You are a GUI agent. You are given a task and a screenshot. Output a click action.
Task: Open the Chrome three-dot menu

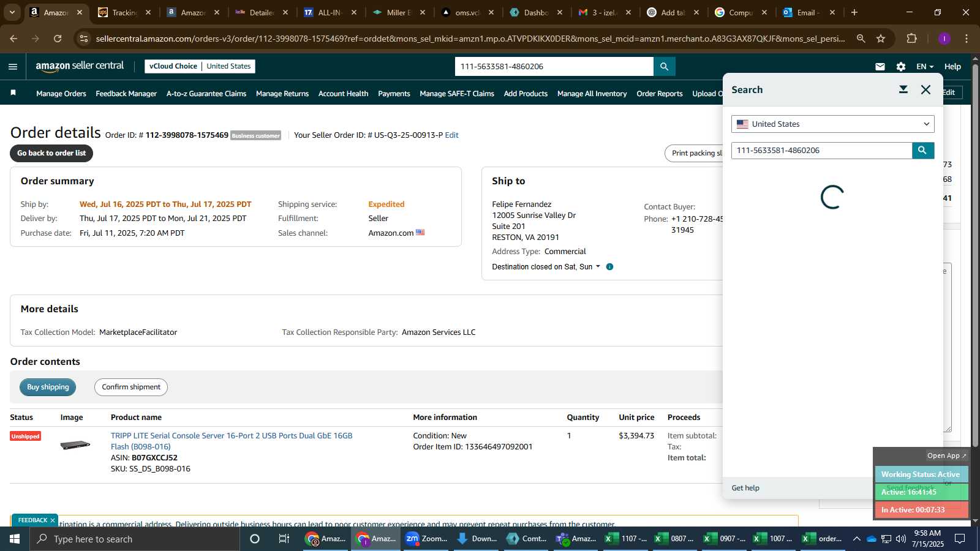point(967,39)
